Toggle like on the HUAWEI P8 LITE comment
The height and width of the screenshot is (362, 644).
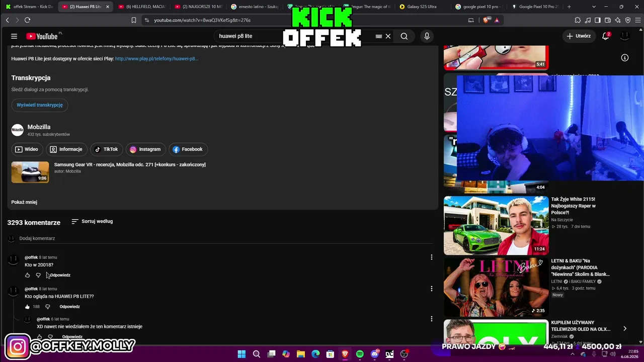[x=27, y=307]
